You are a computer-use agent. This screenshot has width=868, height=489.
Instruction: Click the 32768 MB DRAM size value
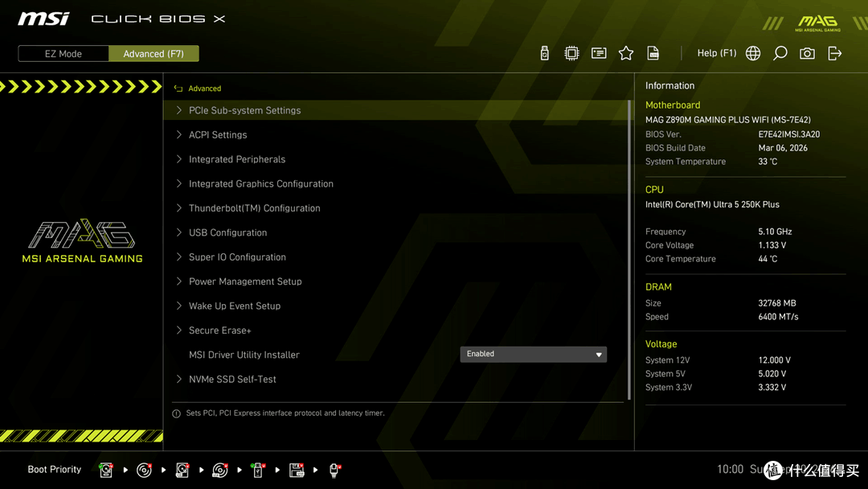pyautogui.click(x=777, y=303)
